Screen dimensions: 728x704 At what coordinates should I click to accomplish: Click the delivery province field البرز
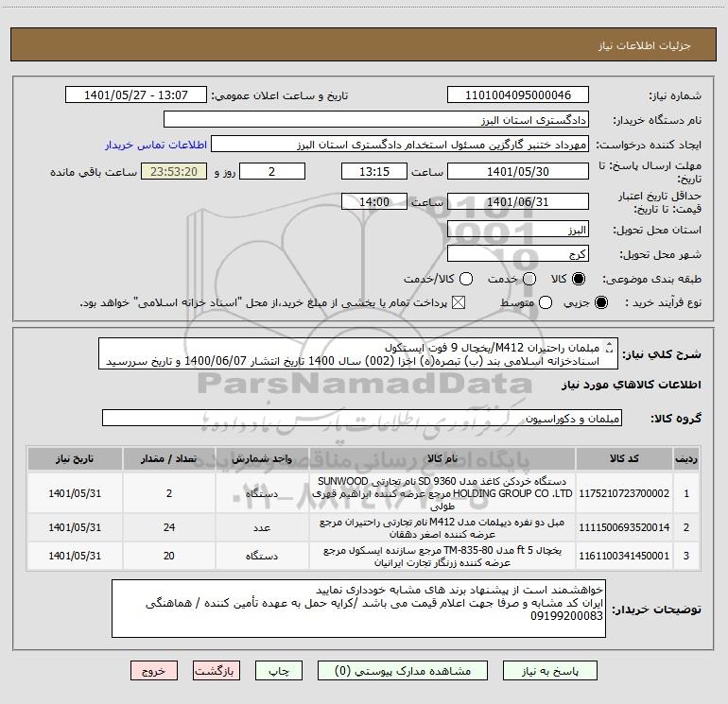[x=518, y=230]
